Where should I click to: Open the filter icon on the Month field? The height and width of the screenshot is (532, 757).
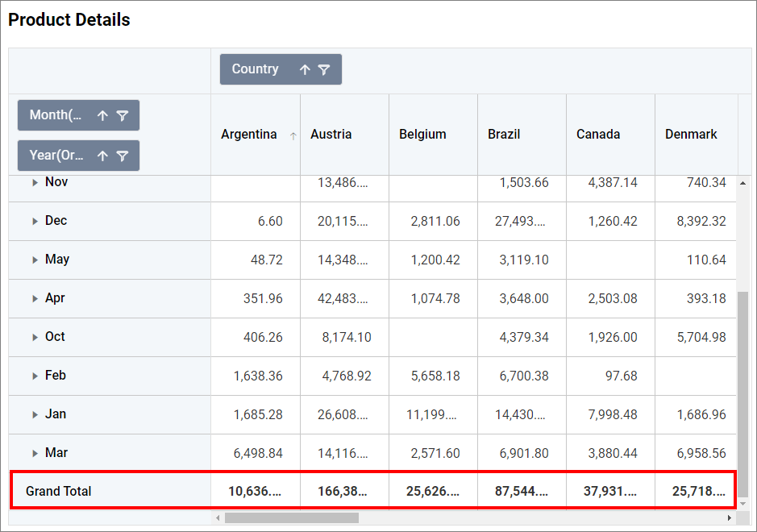122,116
